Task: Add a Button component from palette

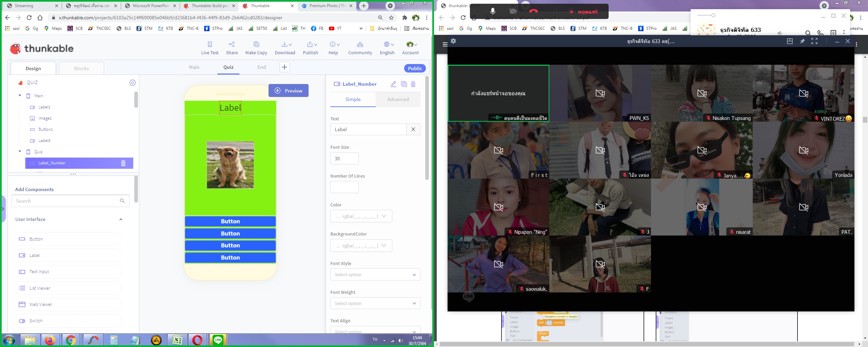Action: [x=68, y=239]
